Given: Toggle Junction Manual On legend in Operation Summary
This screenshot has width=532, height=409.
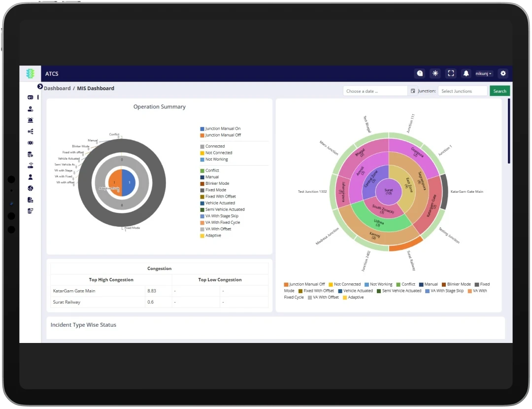Looking at the screenshot, I should 220,129.
